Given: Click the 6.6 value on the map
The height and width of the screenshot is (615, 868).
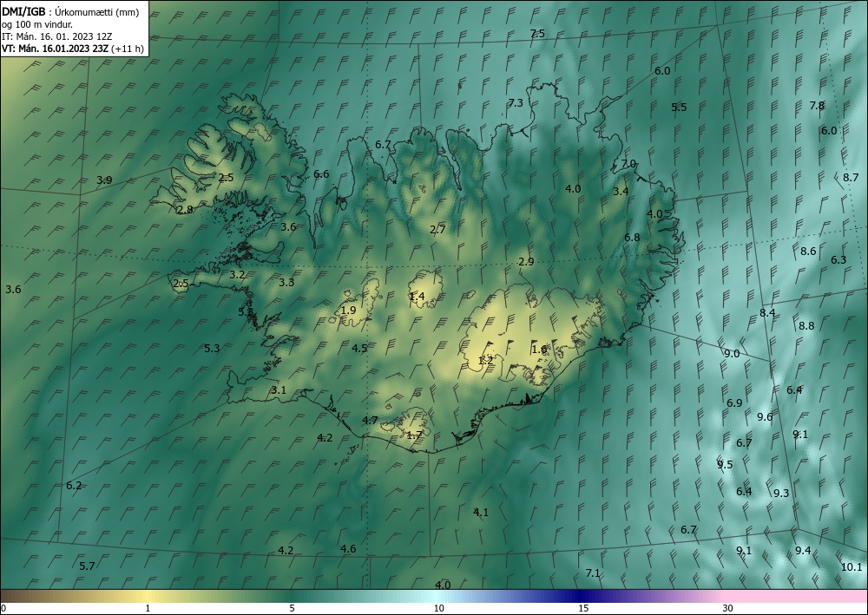Looking at the screenshot, I should coord(321,174).
